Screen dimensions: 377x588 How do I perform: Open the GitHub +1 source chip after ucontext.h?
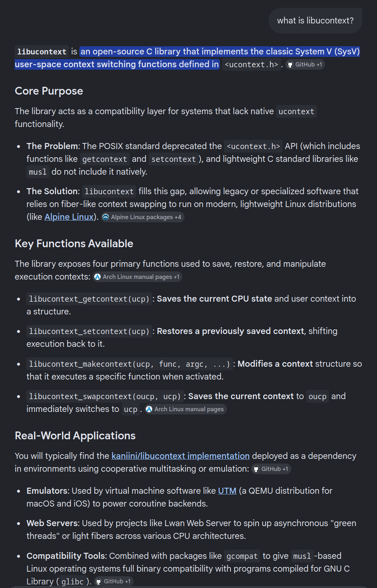click(x=305, y=64)
